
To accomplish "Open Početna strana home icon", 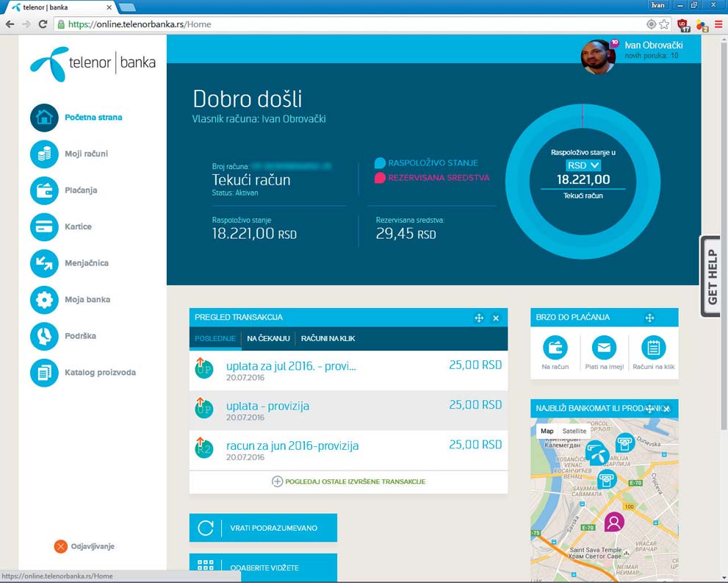I will pyautogui.click(x=44, y=118).
